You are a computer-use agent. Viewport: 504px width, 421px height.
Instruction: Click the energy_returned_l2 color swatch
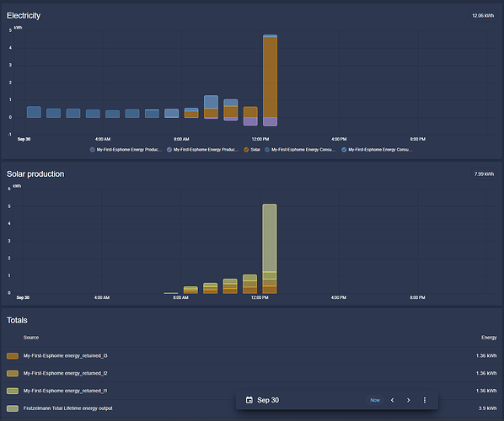13,374
